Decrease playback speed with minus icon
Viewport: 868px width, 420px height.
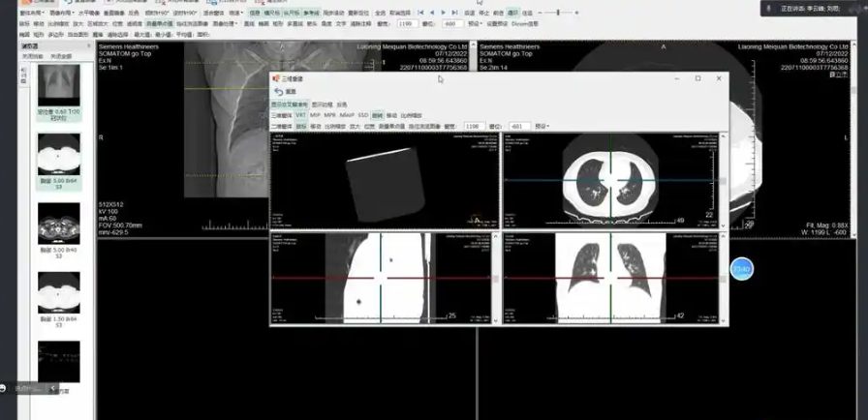click(541, 13)
